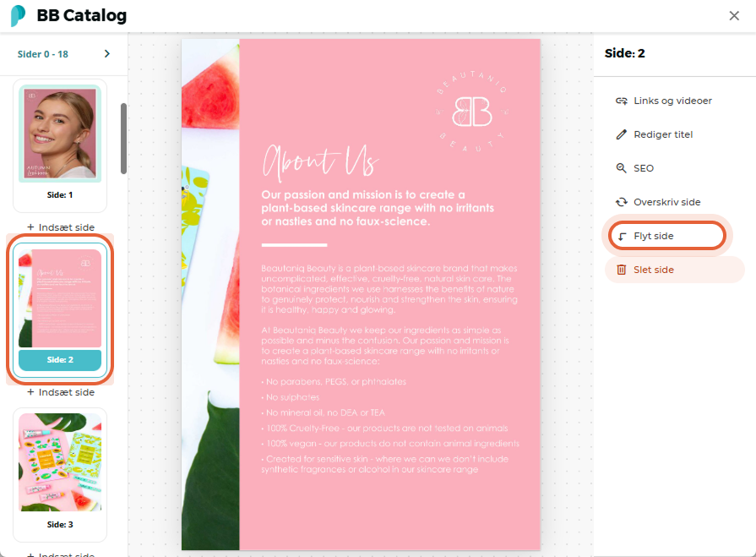Image resolution: width=756 pixels, height=557 pixels.
Task: Click the page list vertical scrollbar
Action: [123, 139]
